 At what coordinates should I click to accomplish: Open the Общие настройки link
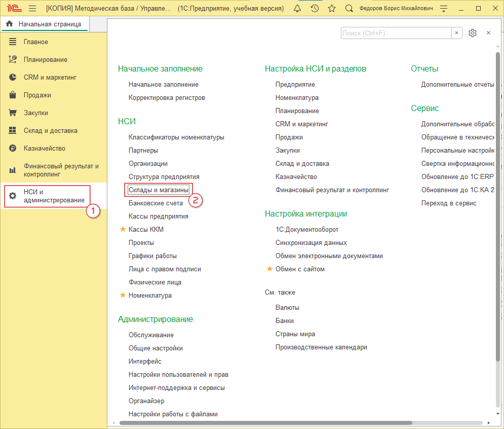pos(156,348)
